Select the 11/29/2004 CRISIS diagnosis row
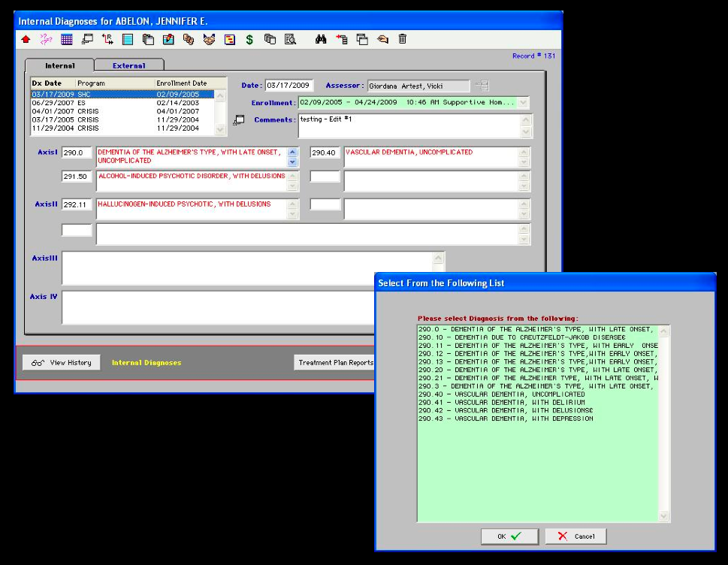This screenshot has height=565, width=728. pos(122,128)
